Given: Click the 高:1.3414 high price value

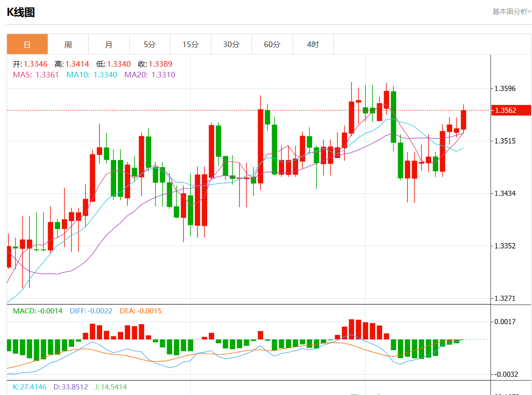Looking at the screenshot, I should pyautogui.click(x=72, y=64).
